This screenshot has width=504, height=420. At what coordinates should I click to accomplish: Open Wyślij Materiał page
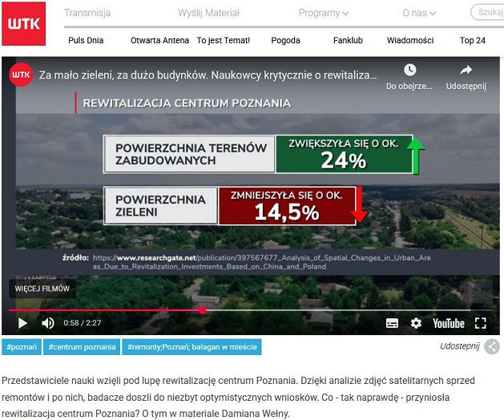(209, 13)
